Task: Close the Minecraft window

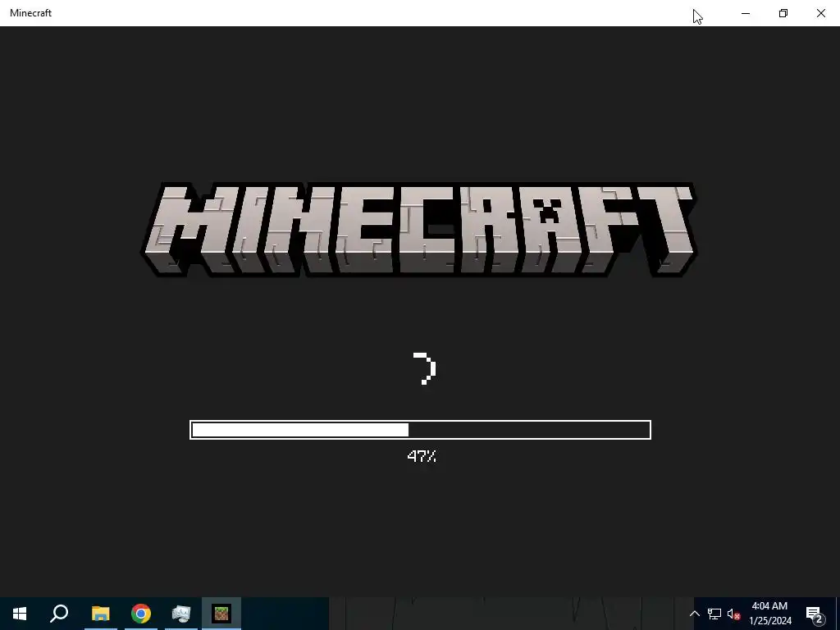Action: point(820,13)
